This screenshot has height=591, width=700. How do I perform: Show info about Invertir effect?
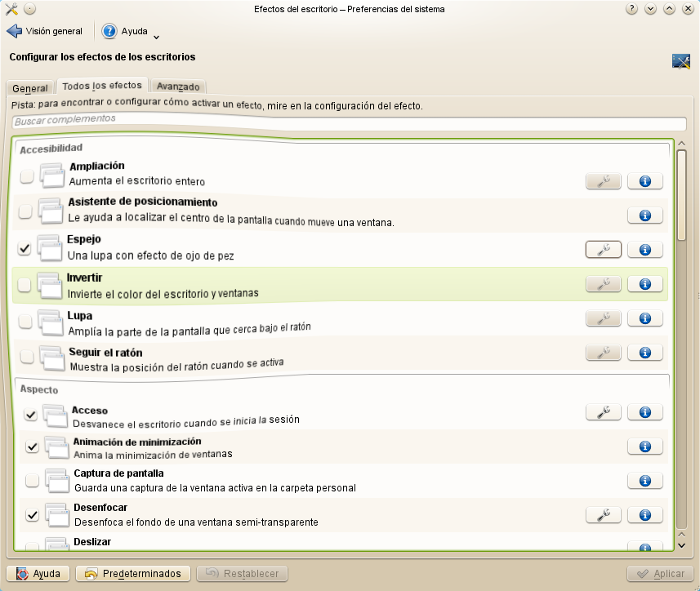[644, 284]
